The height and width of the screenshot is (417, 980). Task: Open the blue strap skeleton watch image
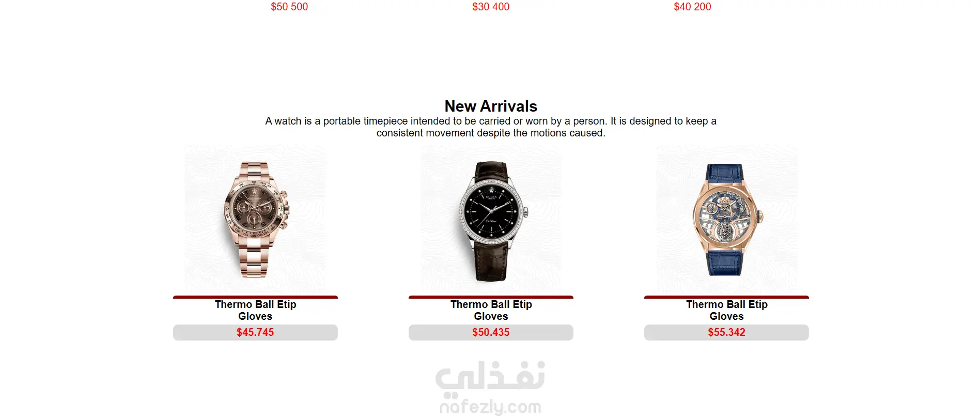726,218
